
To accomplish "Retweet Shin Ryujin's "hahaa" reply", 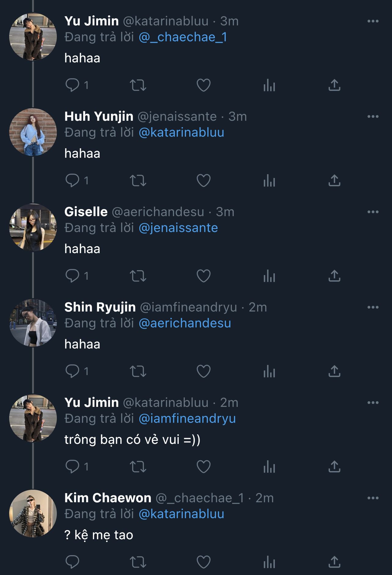I will click(138, 371).
